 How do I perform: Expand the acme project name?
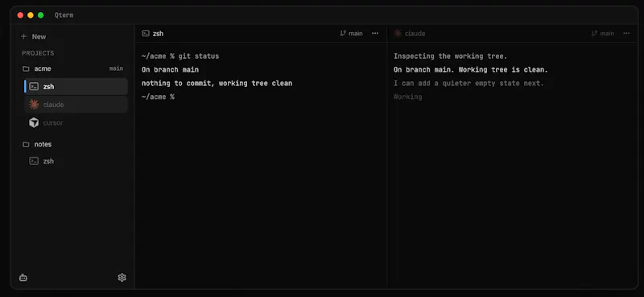pyautogui.click(x=43, y=68)
